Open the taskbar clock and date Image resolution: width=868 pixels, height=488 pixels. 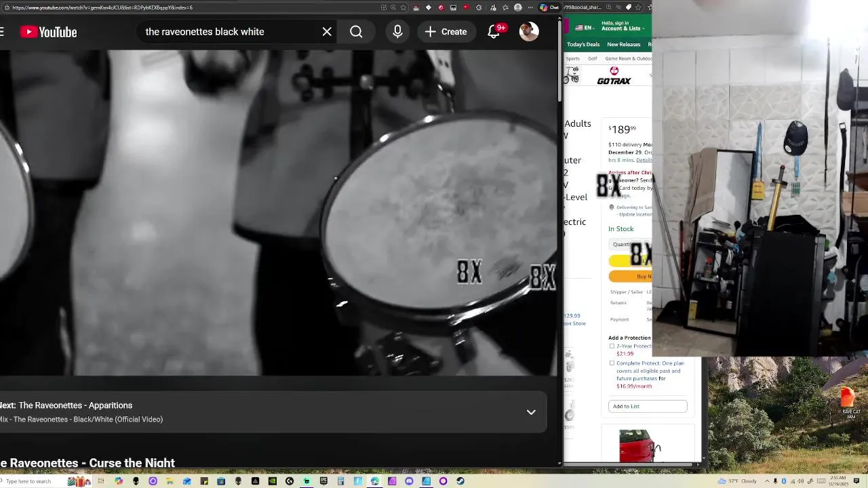tap(839, 481)
